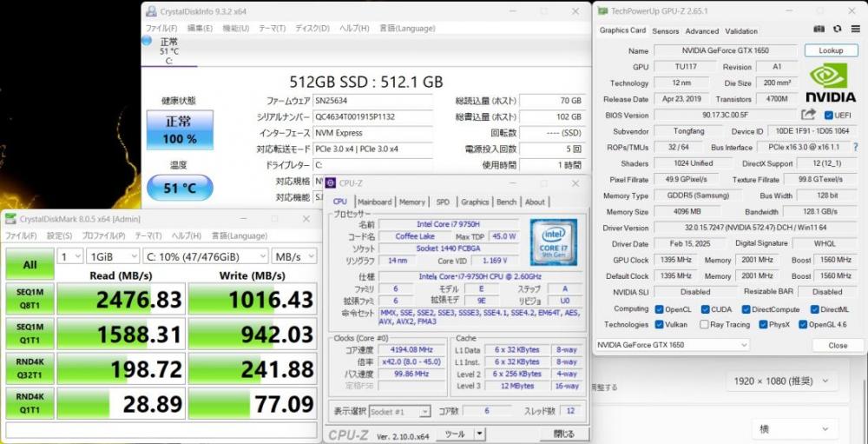
Task: Click the empty comment box below CrystalDiskMark results
Action: point(161,430)
